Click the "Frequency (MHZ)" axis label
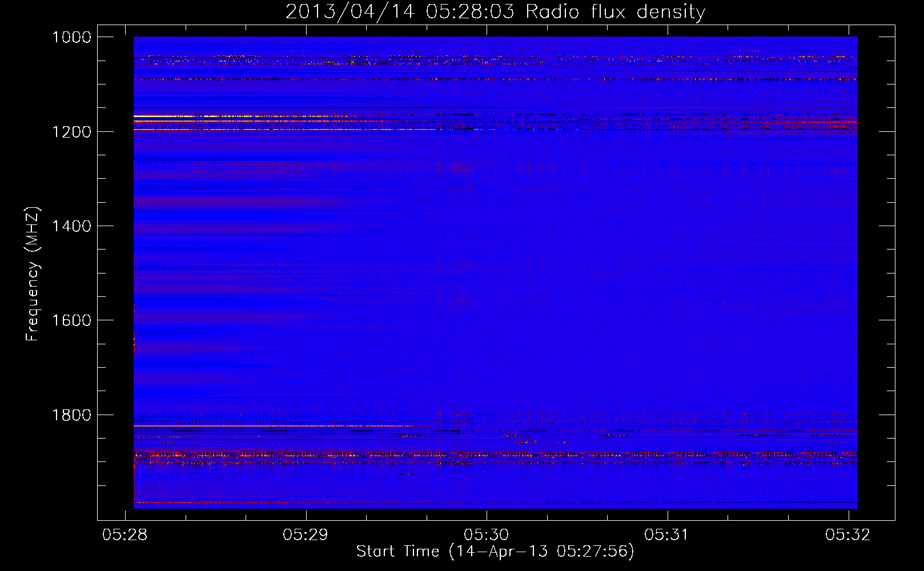924x571 pixels. coord(33,274)
